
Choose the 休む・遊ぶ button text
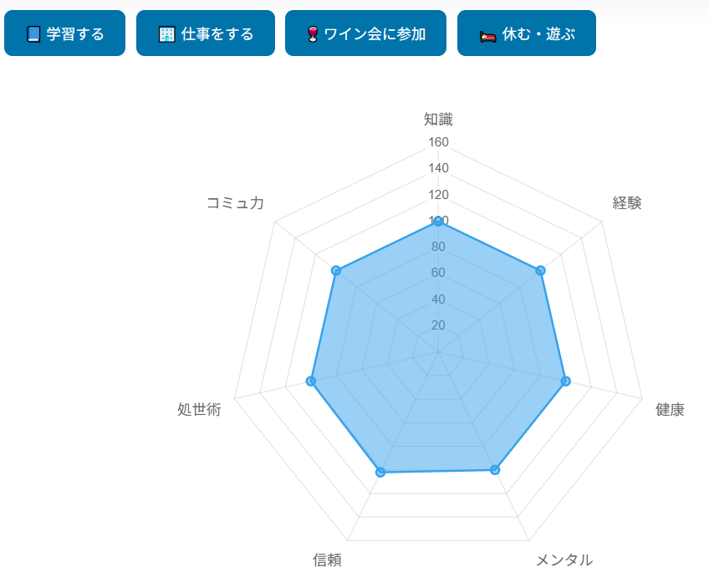coord(538,34)
